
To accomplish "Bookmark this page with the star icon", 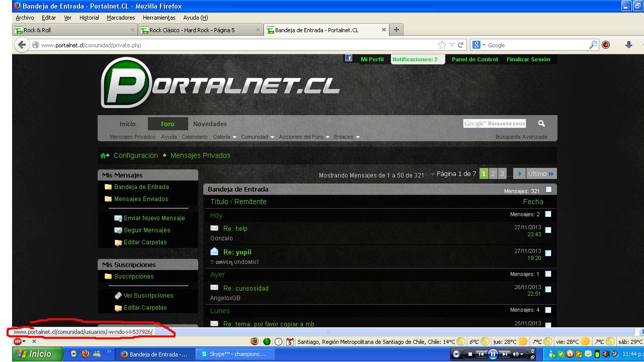I will coord(442,45).
